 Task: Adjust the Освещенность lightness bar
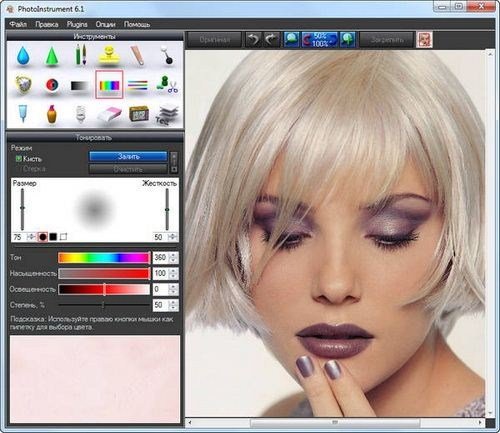coord(104,289)
